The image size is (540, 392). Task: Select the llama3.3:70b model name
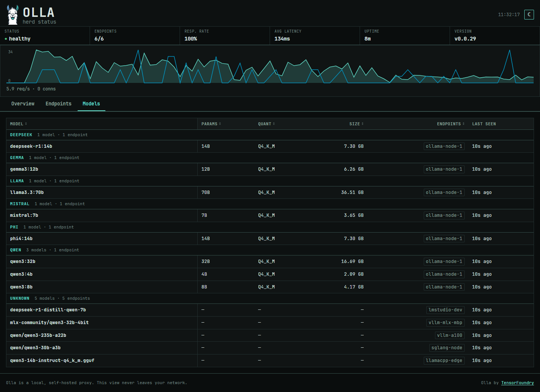point(27,192)
